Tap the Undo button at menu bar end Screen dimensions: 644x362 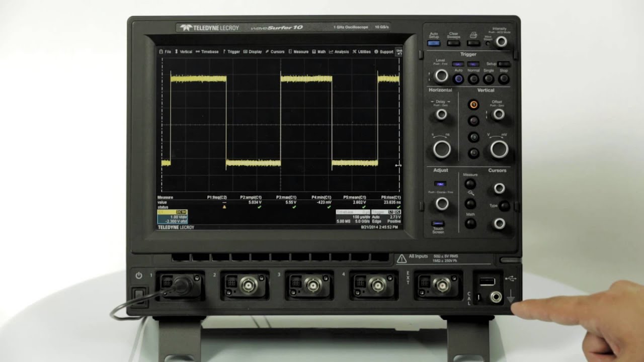tap(399, 51)
